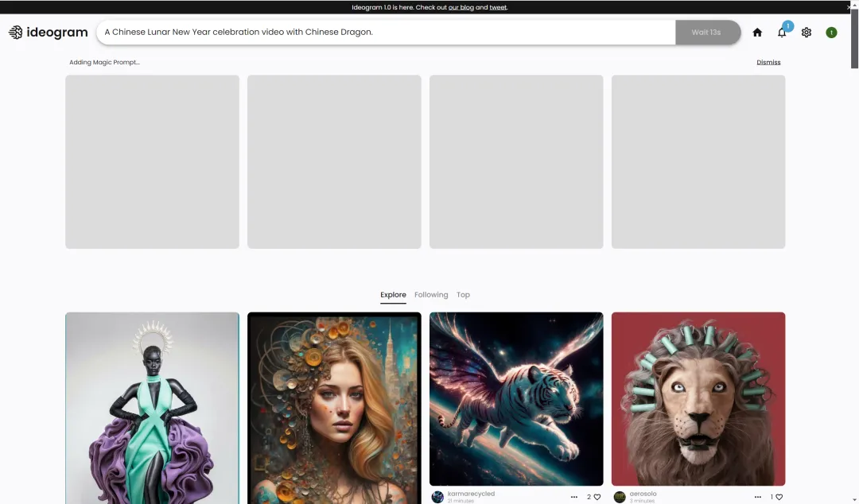Go to the Home page icon
This screenshot has height=504, width=859.
pos(757,33)
